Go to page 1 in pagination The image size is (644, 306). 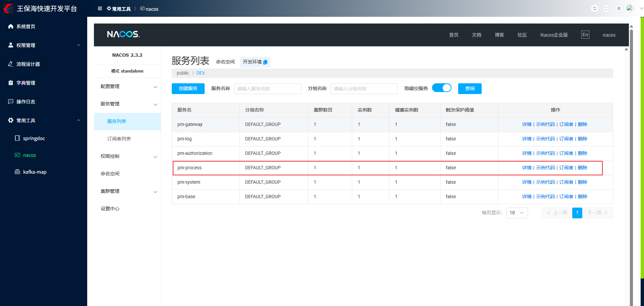(x=577, y=213)
